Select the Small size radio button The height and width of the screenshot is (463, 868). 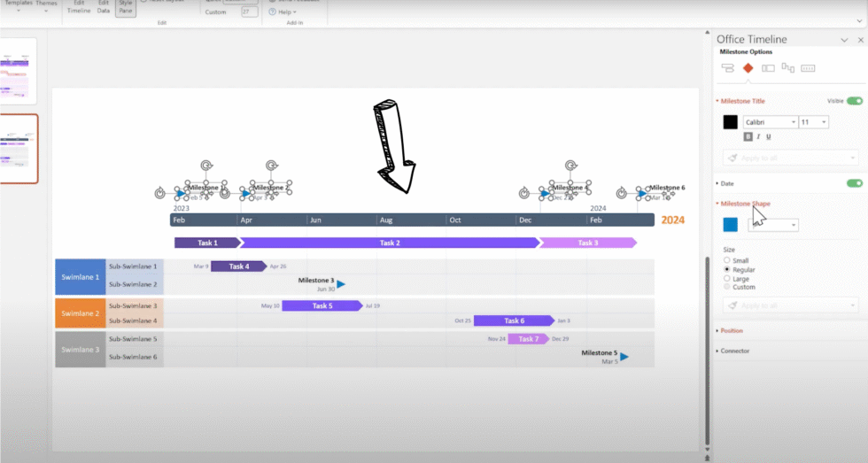[x=728, y=260]
